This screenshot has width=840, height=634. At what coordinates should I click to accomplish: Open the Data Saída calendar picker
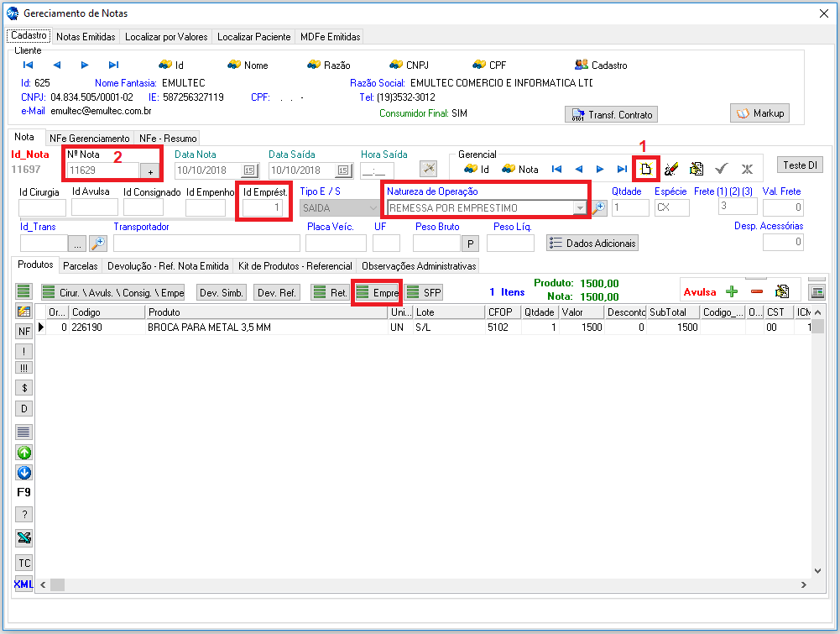coord(343,170)
